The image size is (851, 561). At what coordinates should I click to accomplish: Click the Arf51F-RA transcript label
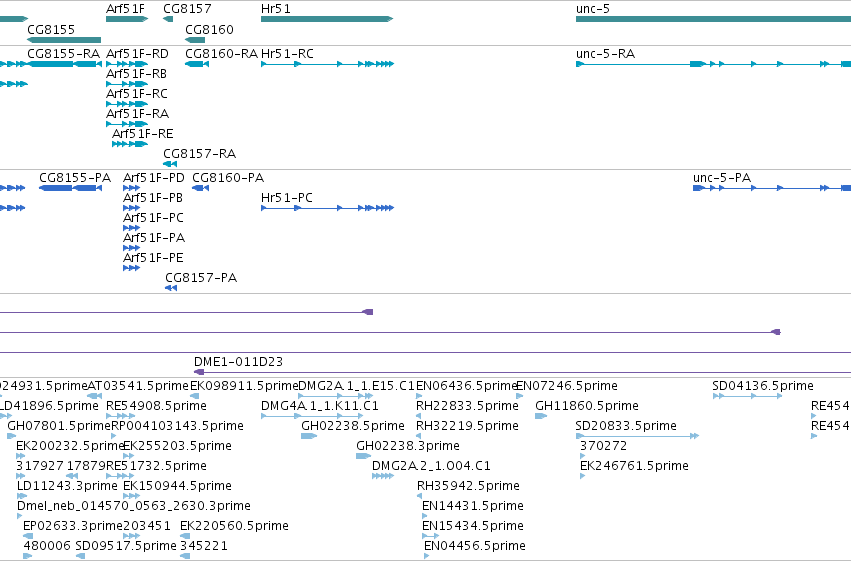[x=137, y=114]
